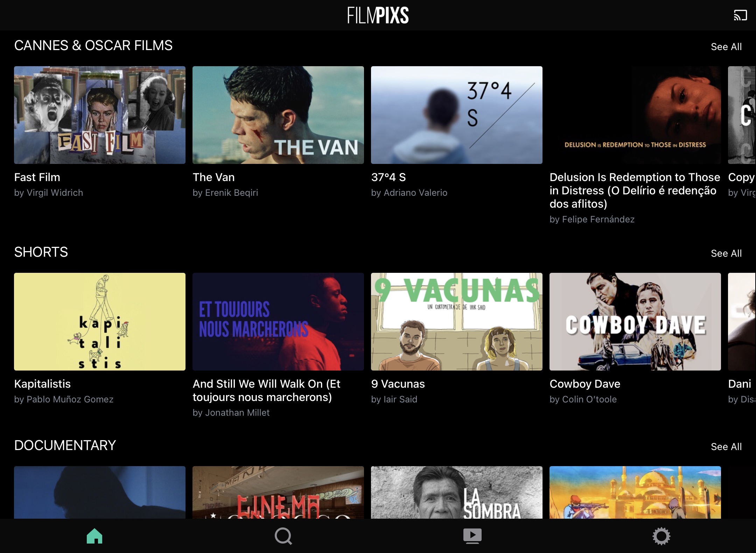Click the 37°4 S film thumbnail

pyautogui.click(x=457, y=115)
